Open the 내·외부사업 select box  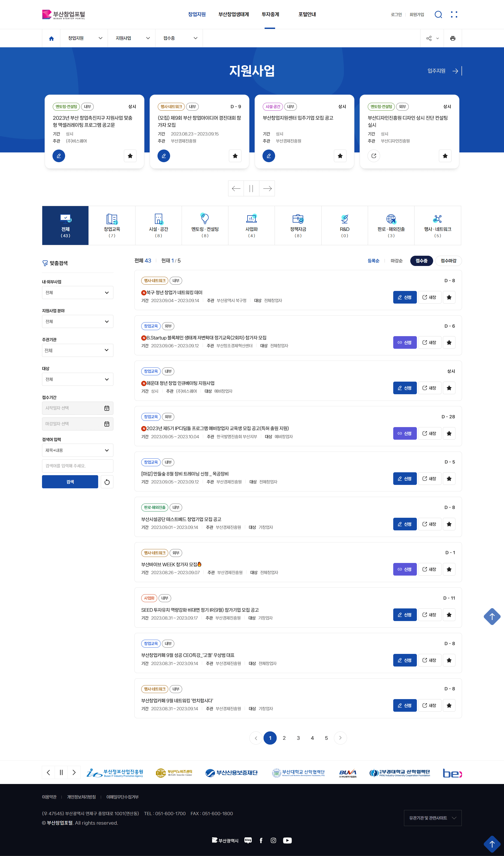(x=77, y=292)
